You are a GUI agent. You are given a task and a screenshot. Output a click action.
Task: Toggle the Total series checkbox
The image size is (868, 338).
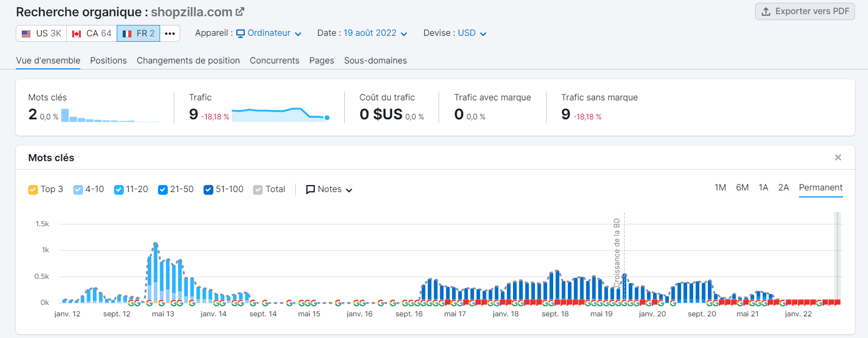pos(258,189)
